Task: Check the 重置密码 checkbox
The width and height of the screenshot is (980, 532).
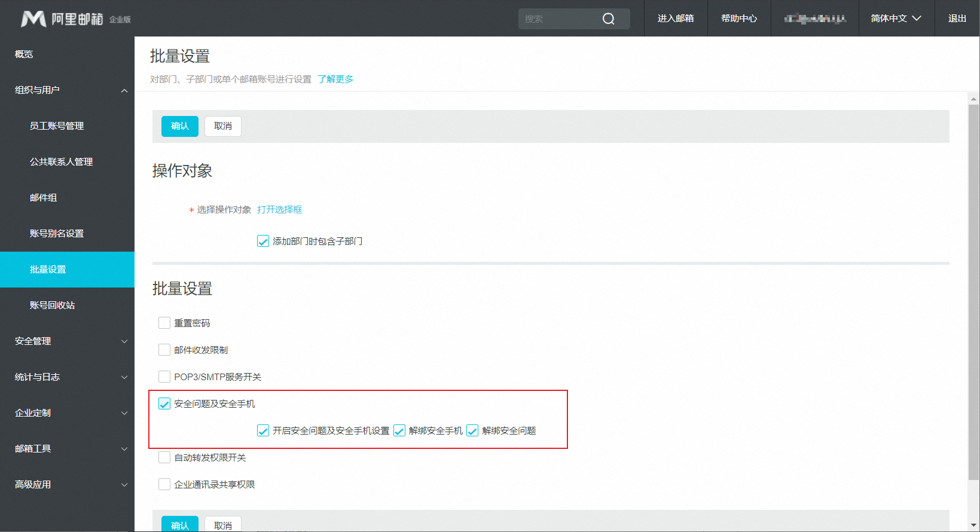Action: (164, 323)
